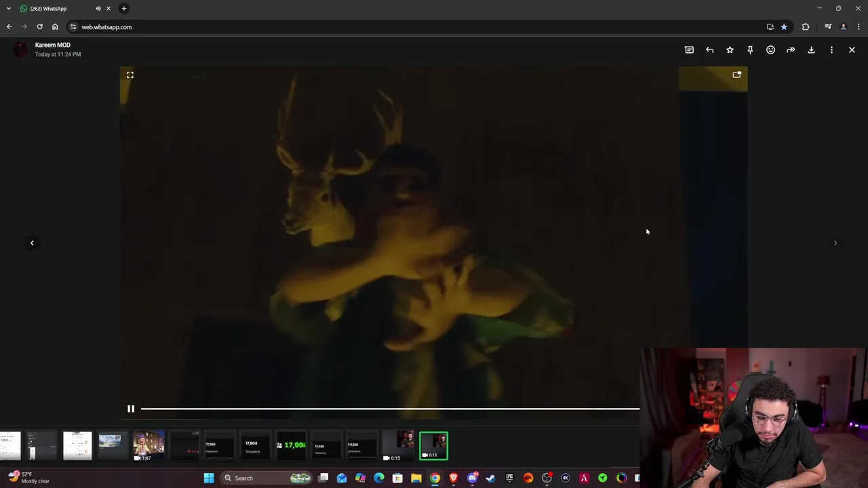Enter fullscreen for the video
The image size is (868, 488).
pos(130,75)
